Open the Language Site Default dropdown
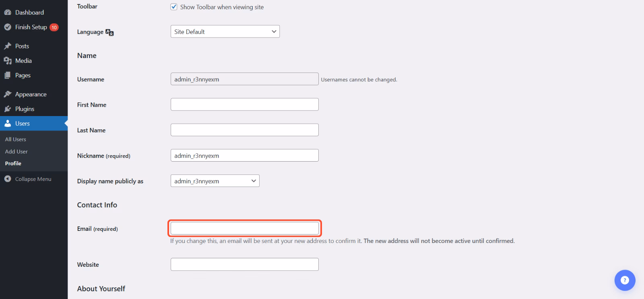This screenshot has height=299, width=644. click(225, 31)
